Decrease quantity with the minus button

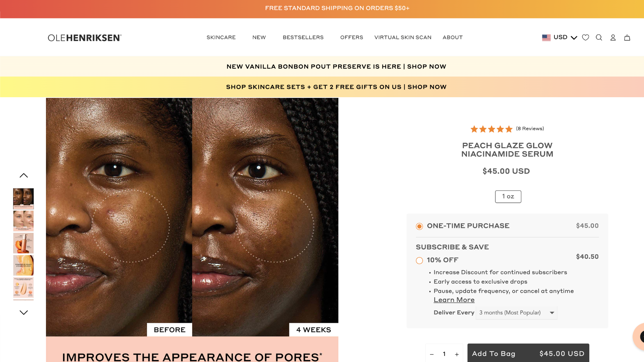pyautogui.click(x=432, y=354)
